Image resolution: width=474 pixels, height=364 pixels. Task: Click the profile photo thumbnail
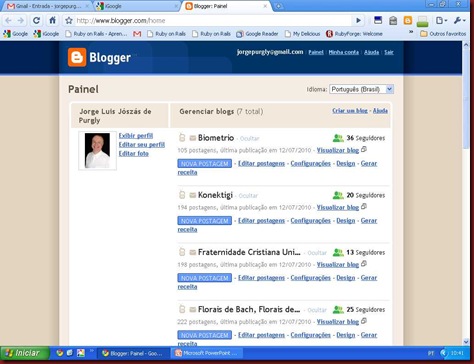tap(97, 150)
